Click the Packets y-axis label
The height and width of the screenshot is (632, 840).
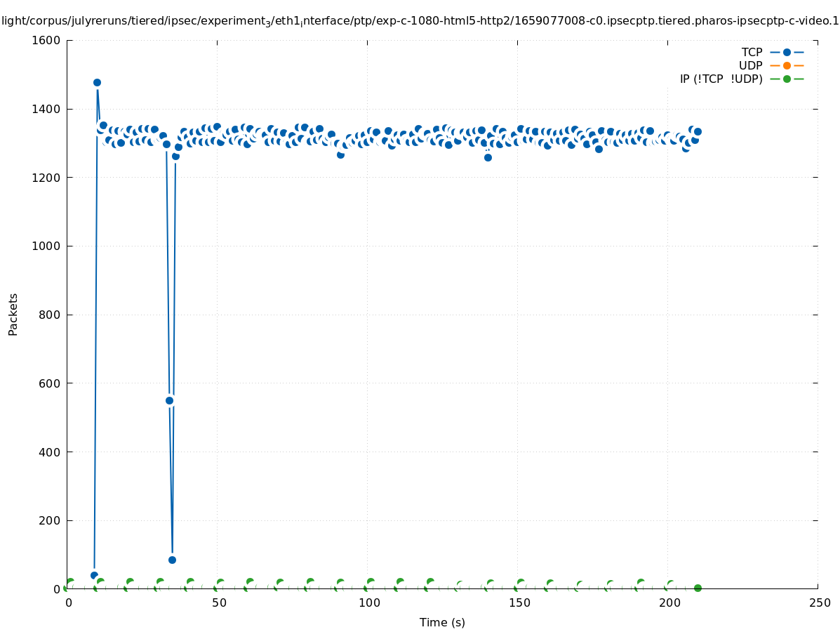pos(13,314)
